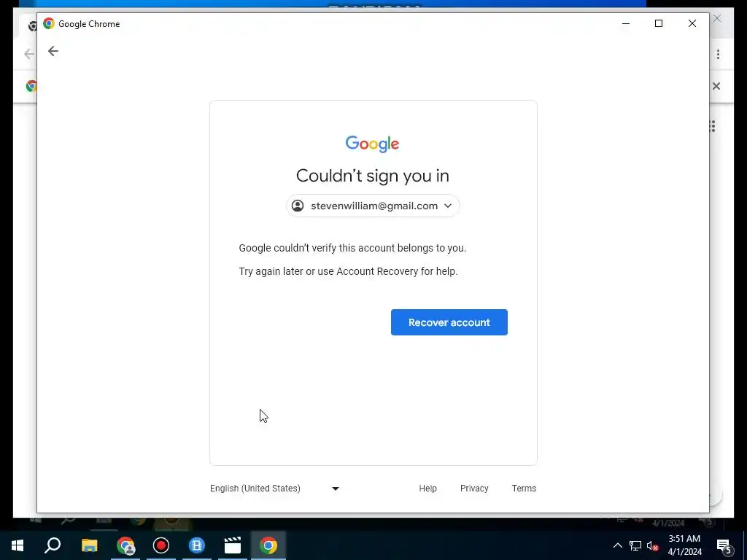
Task: Click the red record app icon in taskbar
Action: coord(161,545)
